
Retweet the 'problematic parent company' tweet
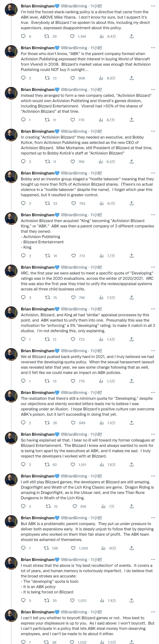(46, 548)
